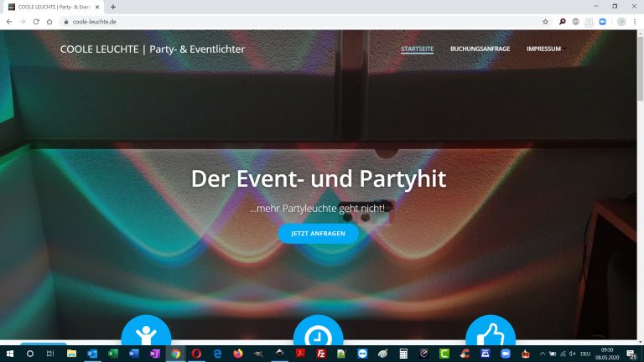
Task: Open the browser home page
Action: tap(49, 22)
